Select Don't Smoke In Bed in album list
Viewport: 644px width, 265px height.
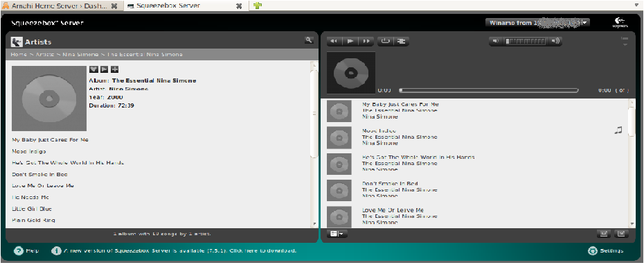[x=39, y=175]
